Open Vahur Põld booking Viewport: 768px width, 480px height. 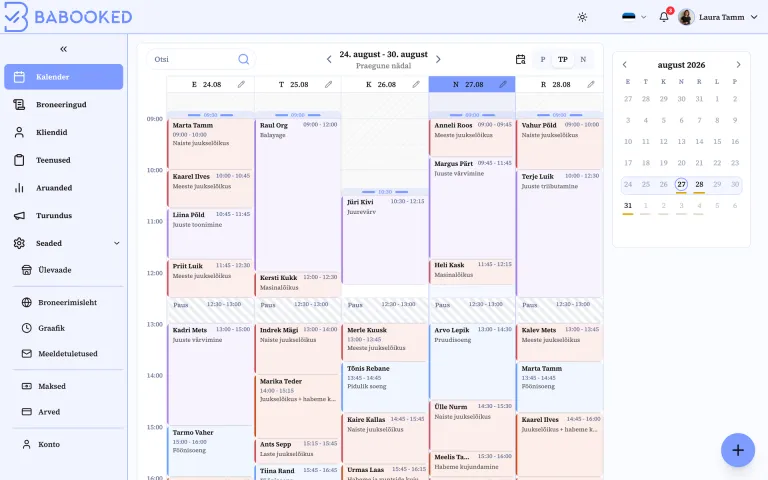coord(559,144)
